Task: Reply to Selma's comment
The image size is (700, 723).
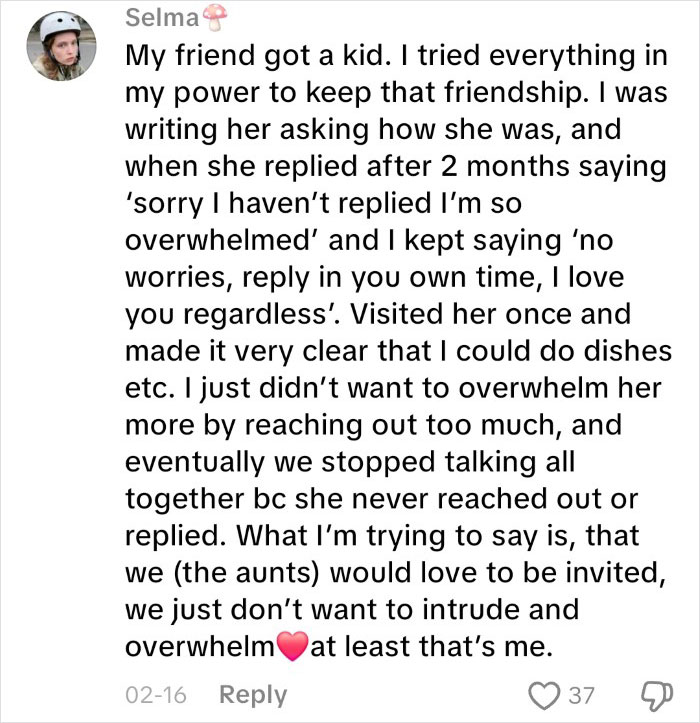Action: [251, 695]
